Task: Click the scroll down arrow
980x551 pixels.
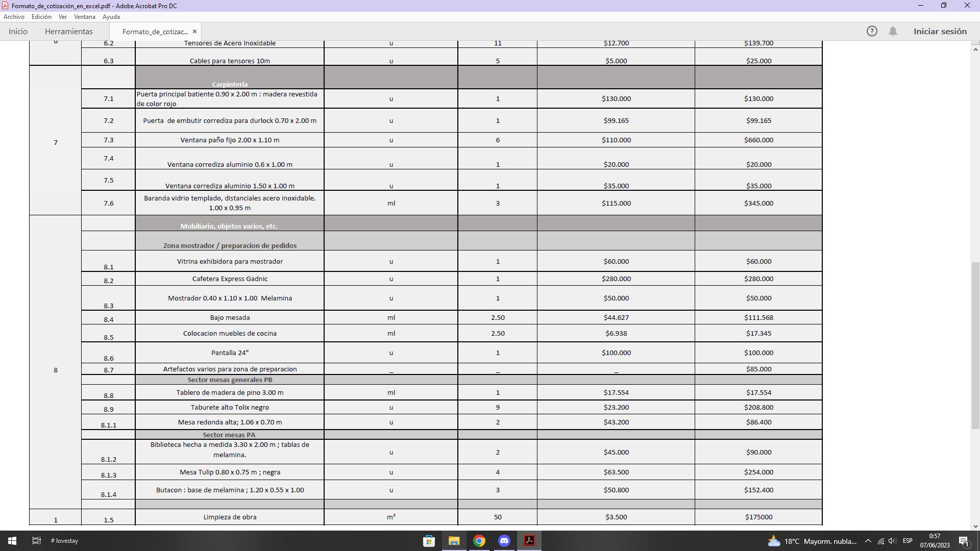Action: 975,526
